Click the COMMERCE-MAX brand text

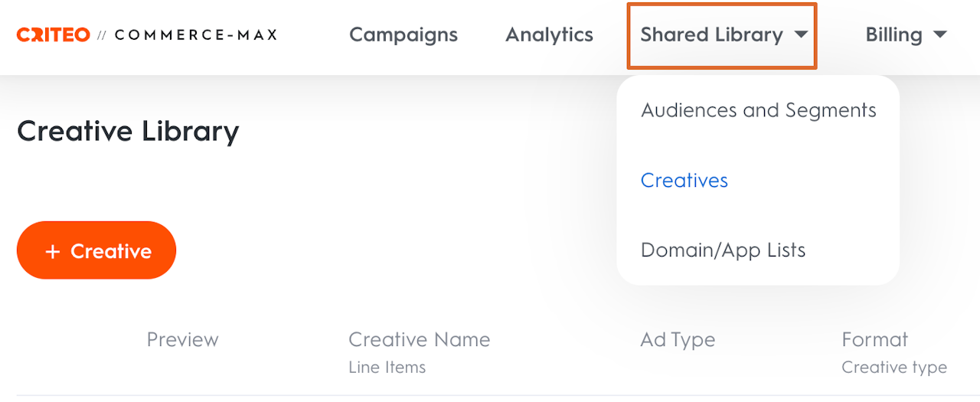196,34
